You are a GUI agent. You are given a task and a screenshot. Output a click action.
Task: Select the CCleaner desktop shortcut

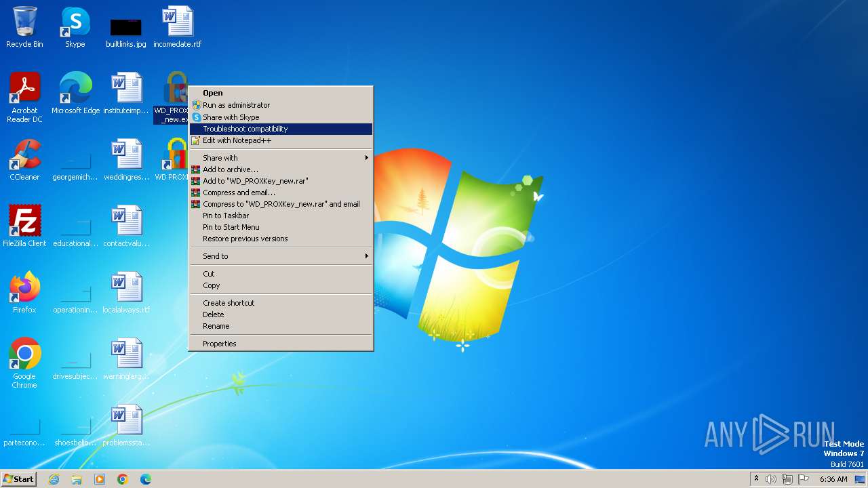click(24, 160)
